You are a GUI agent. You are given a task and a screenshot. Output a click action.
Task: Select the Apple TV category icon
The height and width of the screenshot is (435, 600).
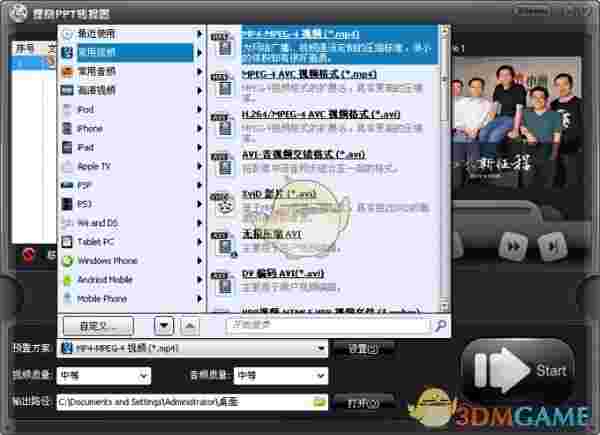point(67,166)
